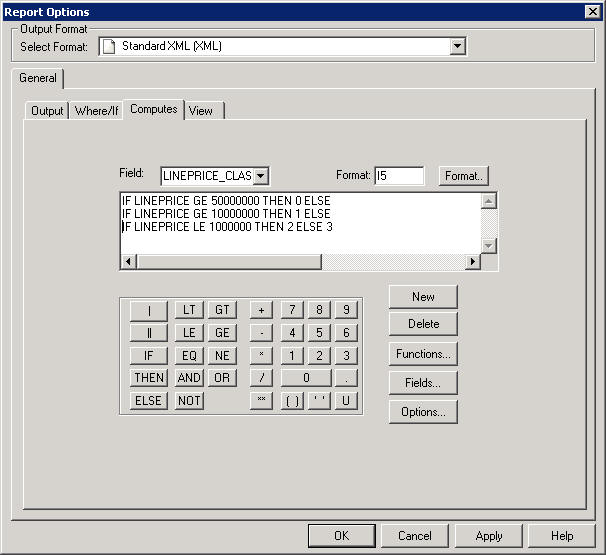Select the View tab
This screenshot has width=606, height=555.
pos(201,111)
